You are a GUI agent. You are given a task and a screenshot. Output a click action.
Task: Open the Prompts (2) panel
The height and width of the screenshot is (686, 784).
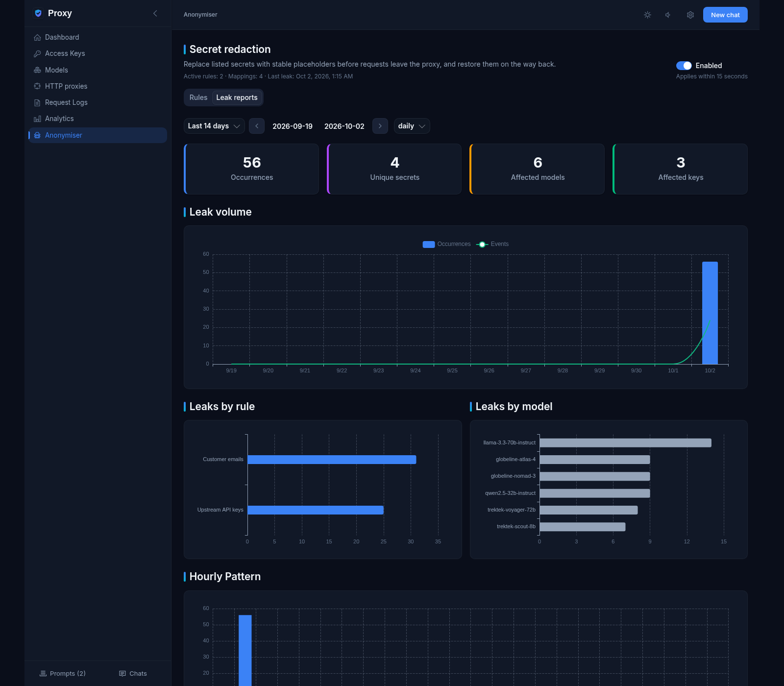click(63, 674)
